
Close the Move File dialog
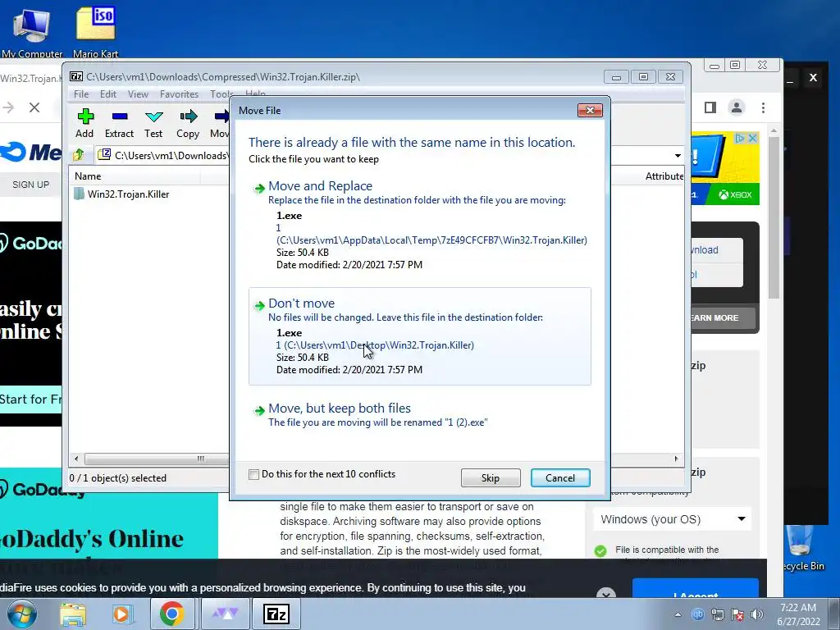pos(590,111)
